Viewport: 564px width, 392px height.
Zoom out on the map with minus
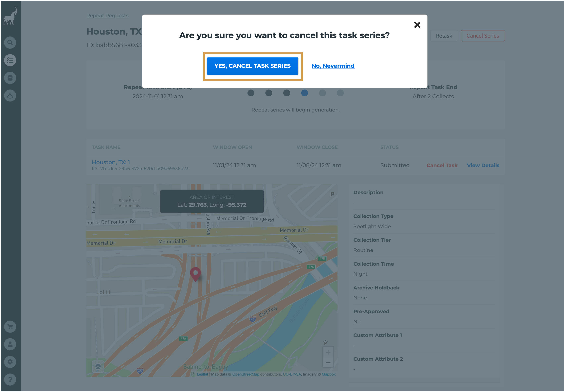pos(328,363)
